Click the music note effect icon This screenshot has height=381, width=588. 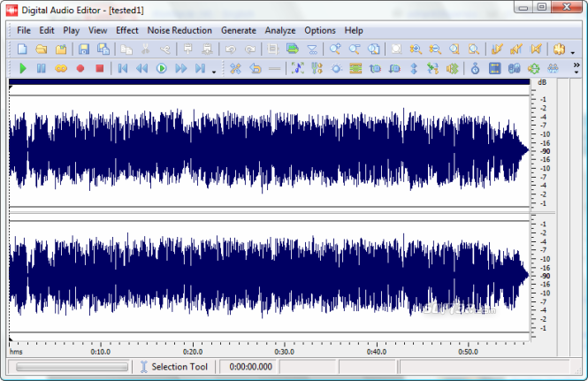click(x=298, y=68)
